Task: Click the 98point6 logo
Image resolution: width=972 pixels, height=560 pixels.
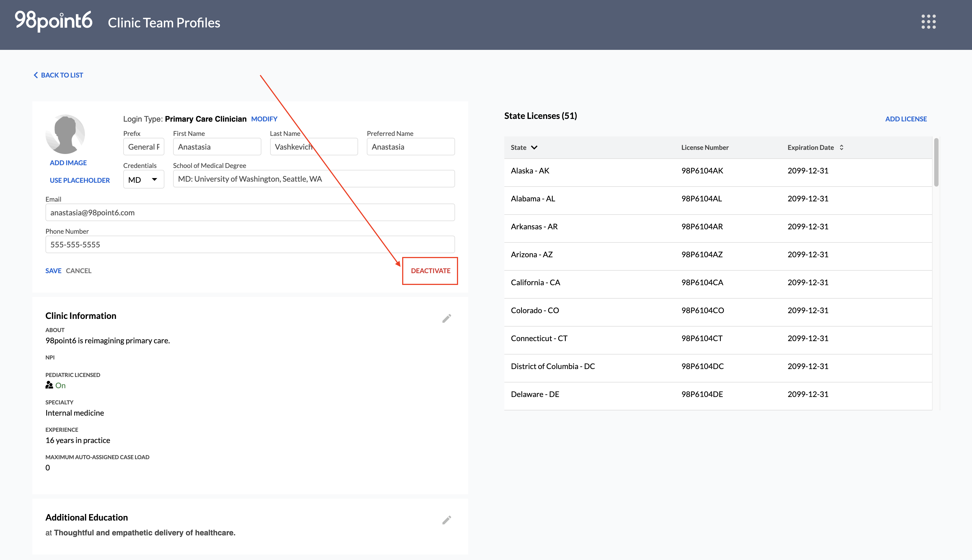Action: click(53, 21)
